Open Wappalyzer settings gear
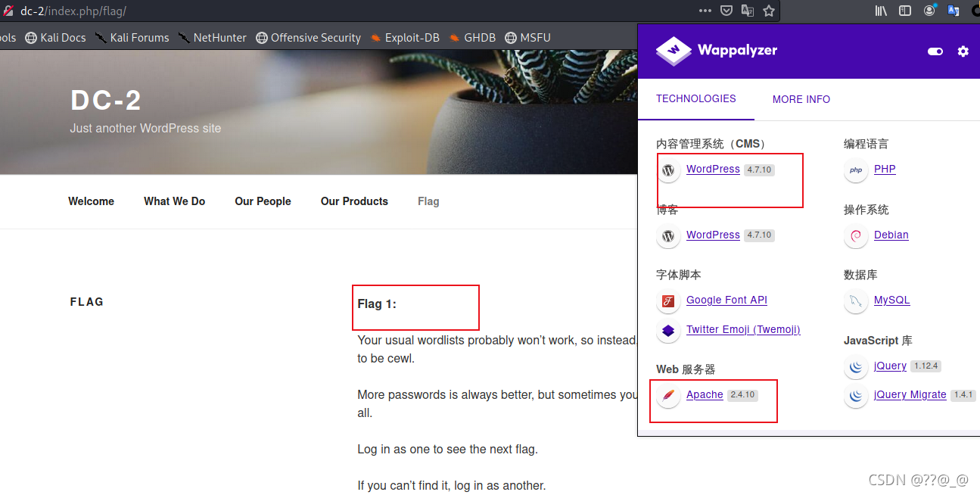980x495 pixels. [963, 51]
